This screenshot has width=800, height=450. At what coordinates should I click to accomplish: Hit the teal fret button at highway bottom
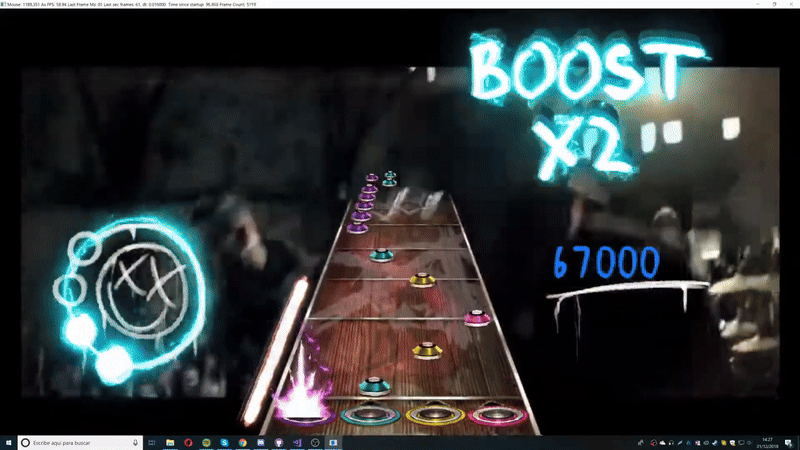(370, 414)
